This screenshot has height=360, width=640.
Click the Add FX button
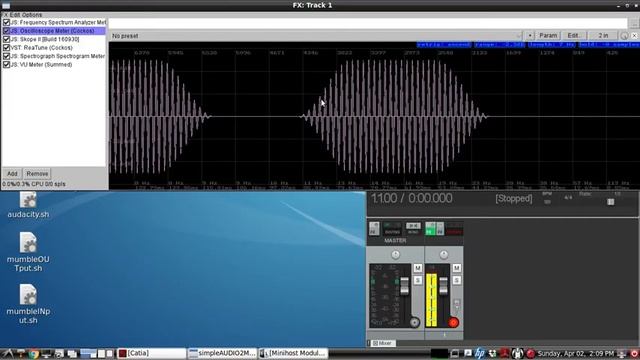(x=12, y=173)
